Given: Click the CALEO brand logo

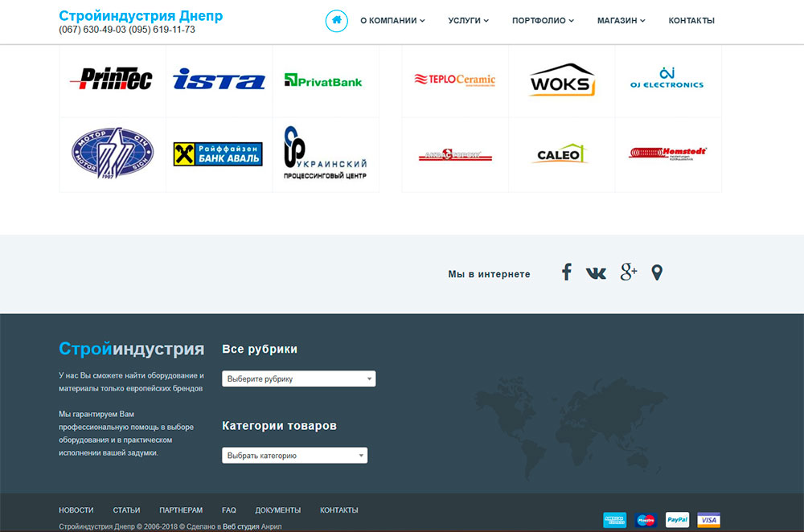Looking at the screenshot, I should (x=561, y=154).
